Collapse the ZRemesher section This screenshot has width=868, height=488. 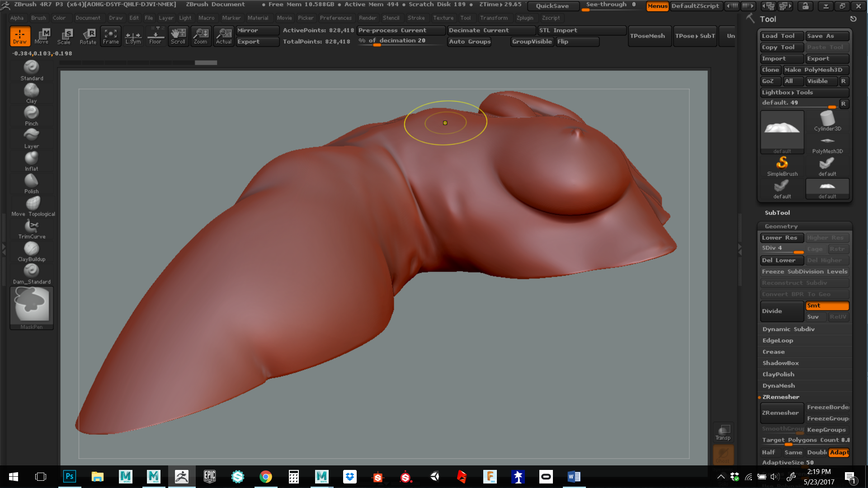pos(781,397)
